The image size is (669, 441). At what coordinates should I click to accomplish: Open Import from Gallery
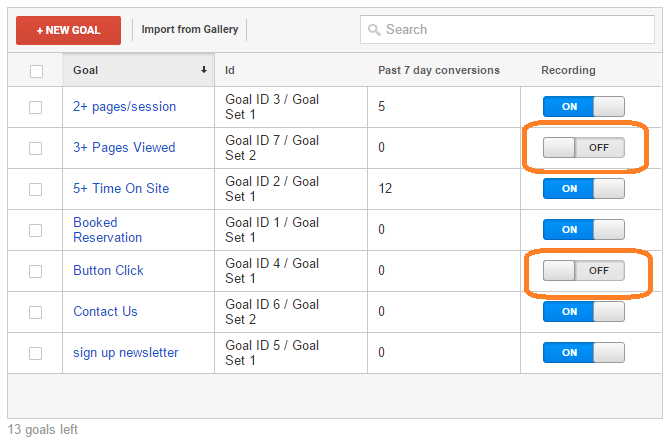pos(190,29)
